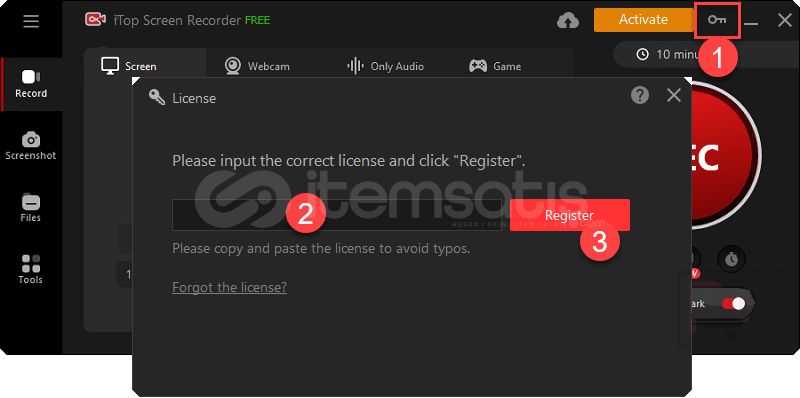The height and width of the screenshot is (398, 800).
Task: Click the cloud upload icon
Action: tap(568, 21)
